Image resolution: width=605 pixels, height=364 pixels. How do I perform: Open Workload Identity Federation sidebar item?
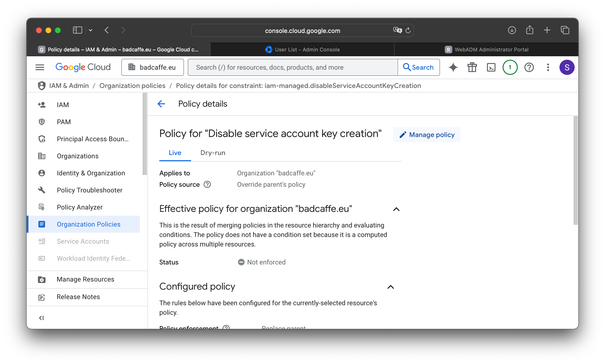84,258
